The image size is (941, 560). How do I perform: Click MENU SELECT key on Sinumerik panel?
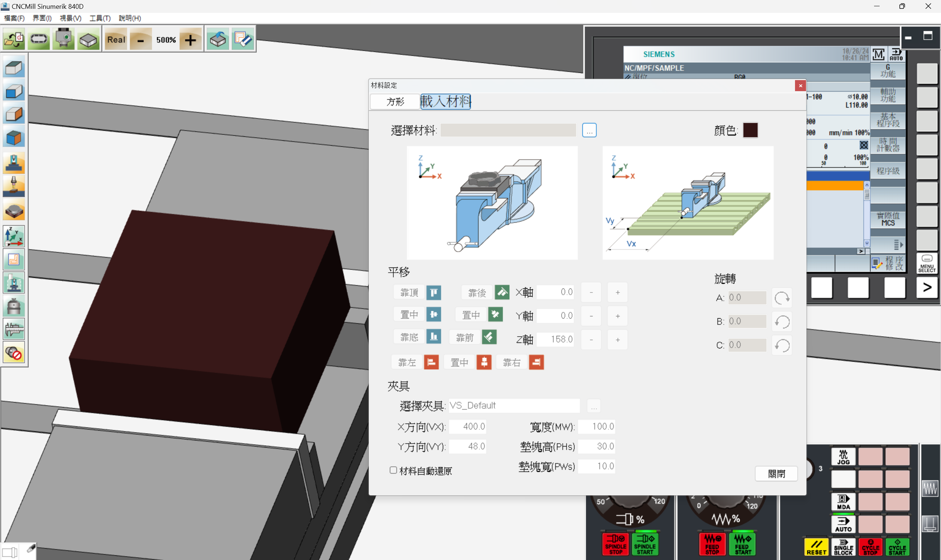[927, 263]
